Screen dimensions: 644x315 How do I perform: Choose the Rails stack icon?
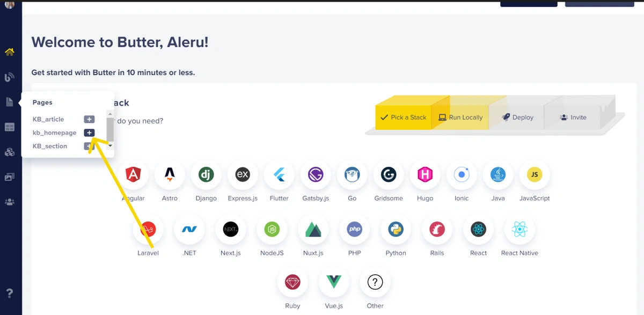click(x=437, y=230)
